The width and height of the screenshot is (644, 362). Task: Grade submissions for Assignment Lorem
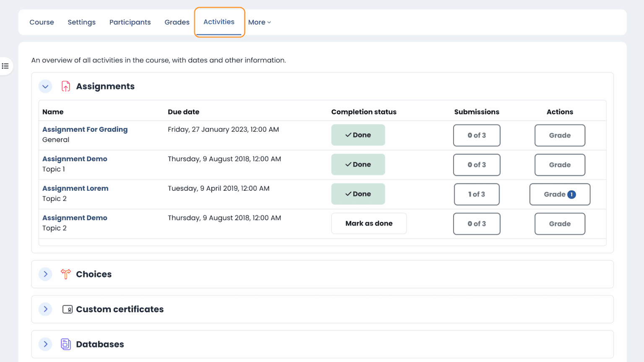coord(559,194)
